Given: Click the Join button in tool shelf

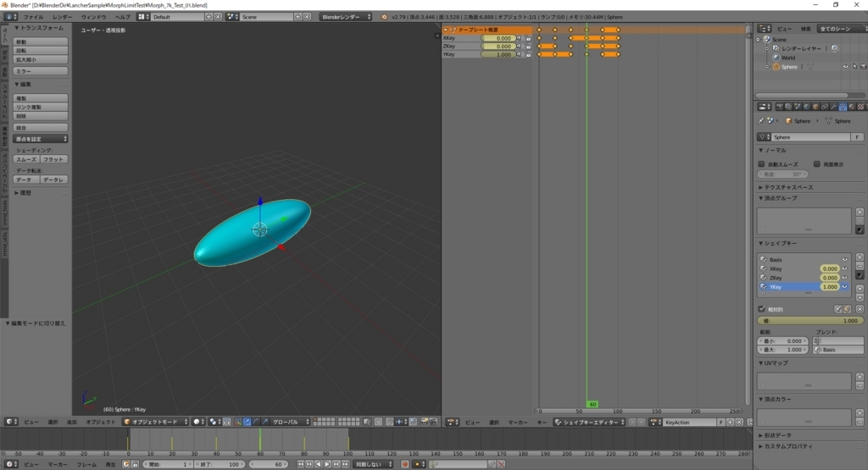Looking at the screenshot, I should click(x=41, y=127).
